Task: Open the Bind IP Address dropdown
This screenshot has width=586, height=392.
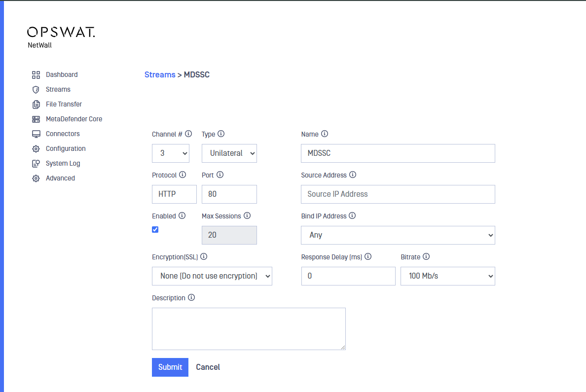Action: (x=398, y=235)
